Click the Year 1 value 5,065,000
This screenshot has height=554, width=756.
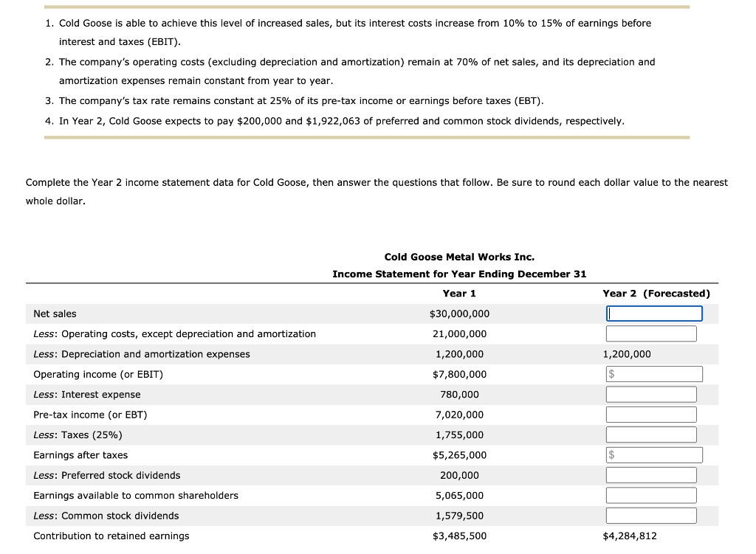pyautogui.click(x=459, y=496)
